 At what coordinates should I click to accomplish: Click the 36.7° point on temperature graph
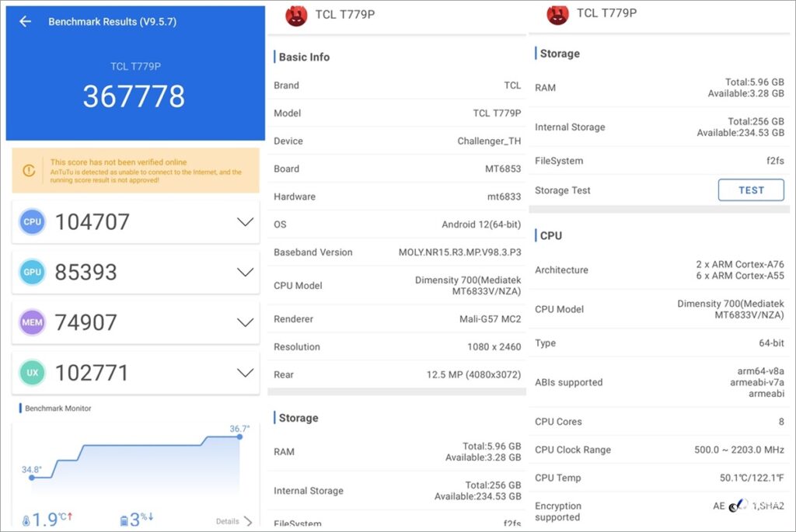tap(239, 436)
